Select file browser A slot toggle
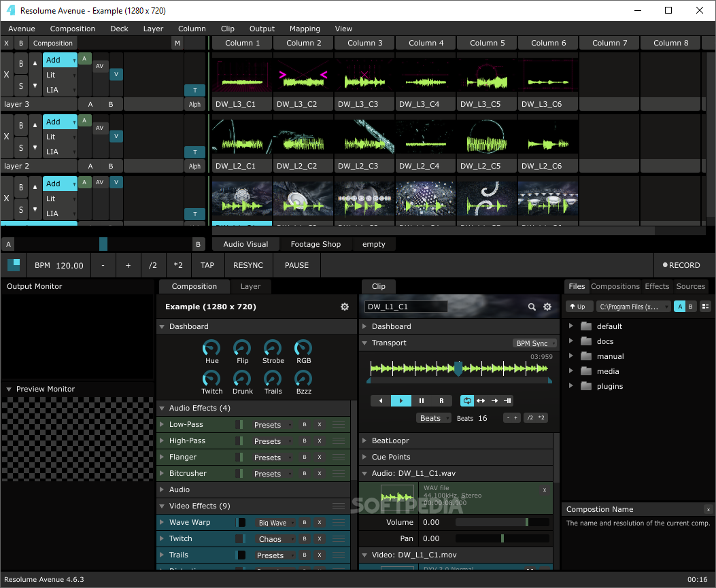The height and width of the screenshot is (588, 716). pyautogui.click(x=680, y=307)
